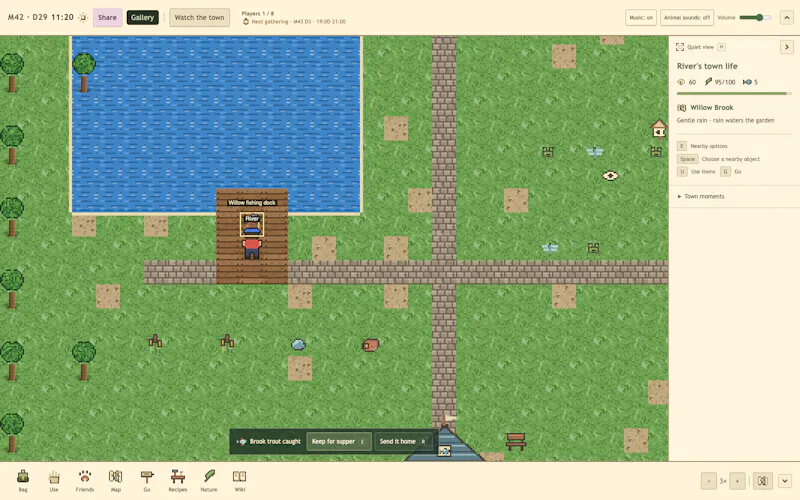This screenshot has width=800, height=500.
Task: Click the Brook trout caught notification text
Action: tap(275, 441)
